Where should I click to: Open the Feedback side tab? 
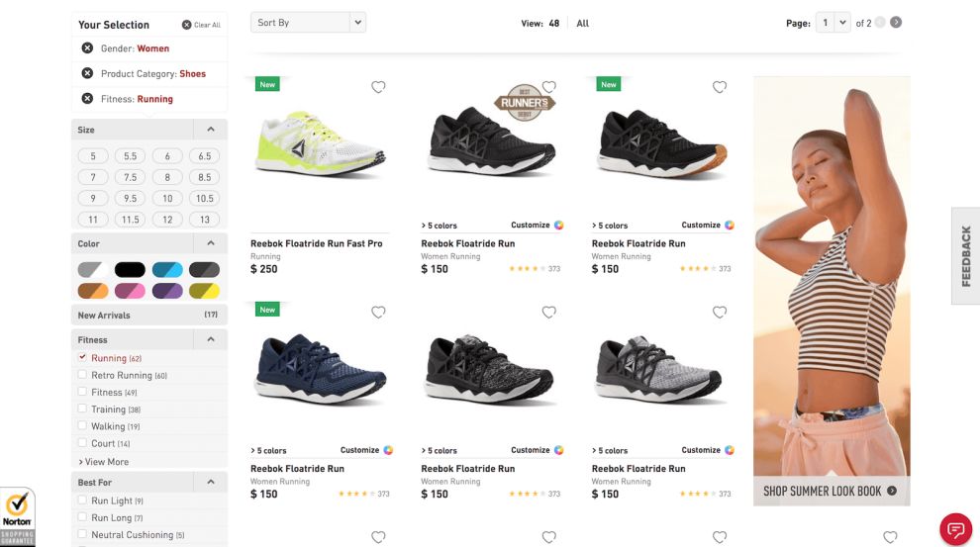(965, 256)
